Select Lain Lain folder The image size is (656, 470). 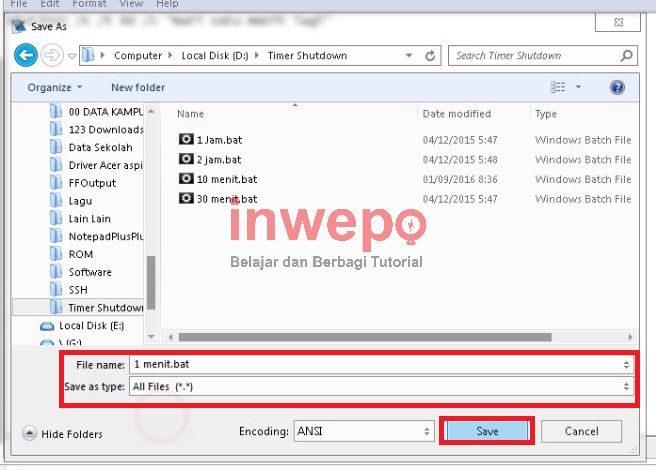tap(80, 218)
